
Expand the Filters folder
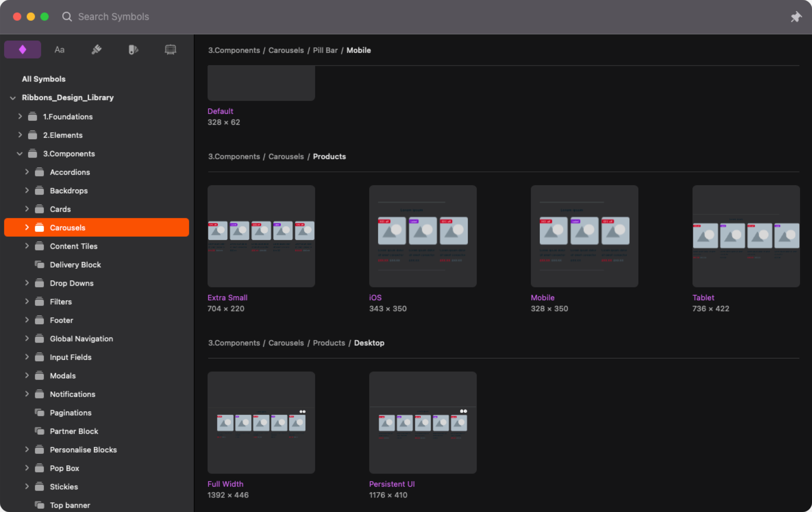click(x=27, y=301)
